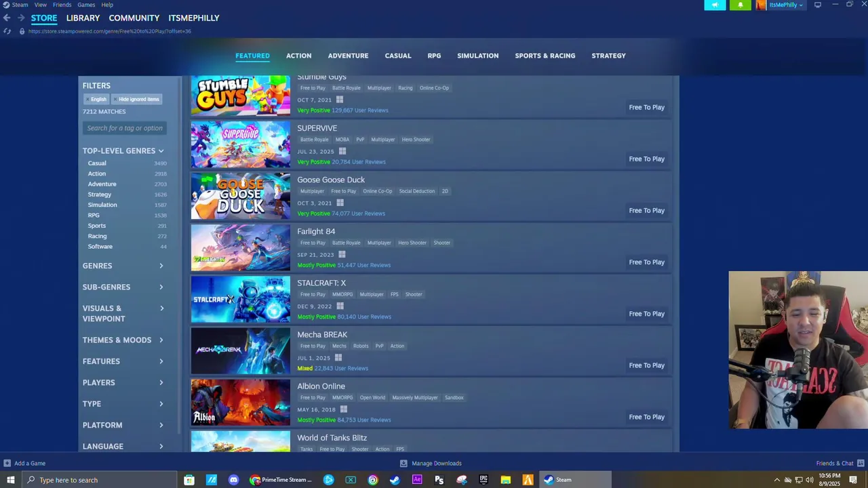
Task: Go back with the left arrow button
Action: tap(7, 18)
